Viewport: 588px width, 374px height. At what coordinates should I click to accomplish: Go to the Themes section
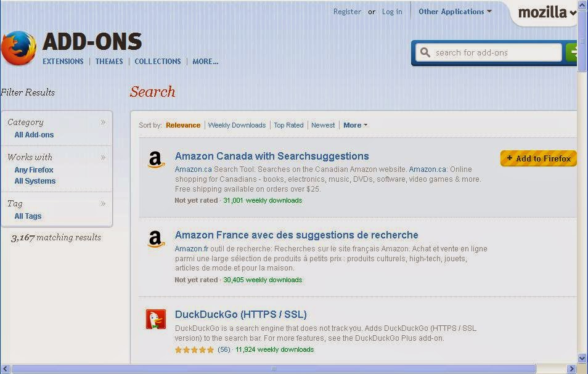coord(109,62)
